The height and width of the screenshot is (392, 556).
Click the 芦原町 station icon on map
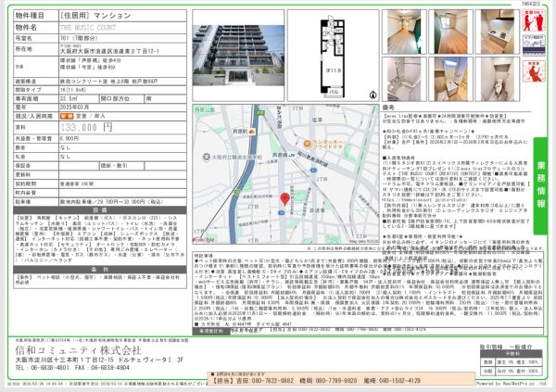pyautogui.click(x=252, y=132)
